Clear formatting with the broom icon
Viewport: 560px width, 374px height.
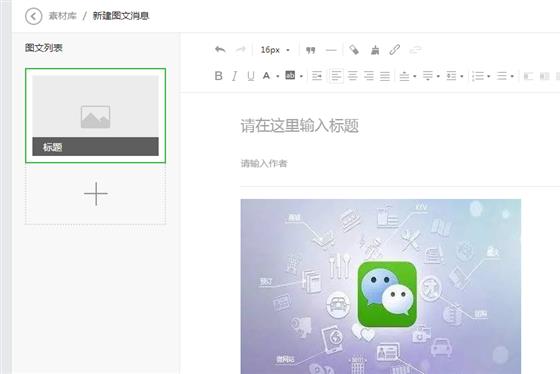pyautogui.click(x=375, y=50)
